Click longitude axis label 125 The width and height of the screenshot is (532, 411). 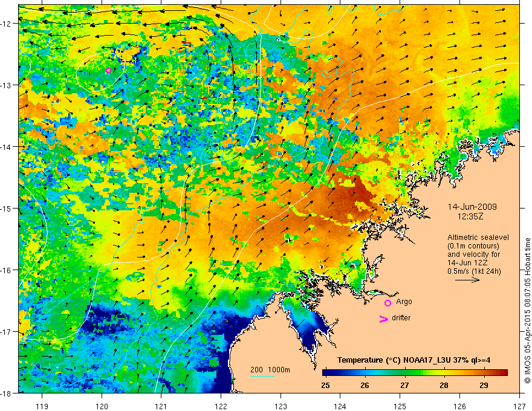click(x=400, y=406)
